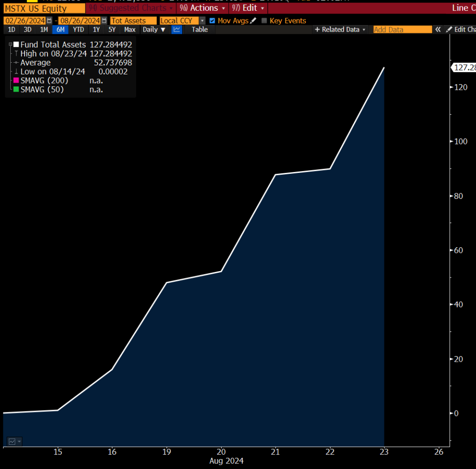Viewport: 476px width, 469px height.
Task: Open the Edit menu
Action: 249,8
